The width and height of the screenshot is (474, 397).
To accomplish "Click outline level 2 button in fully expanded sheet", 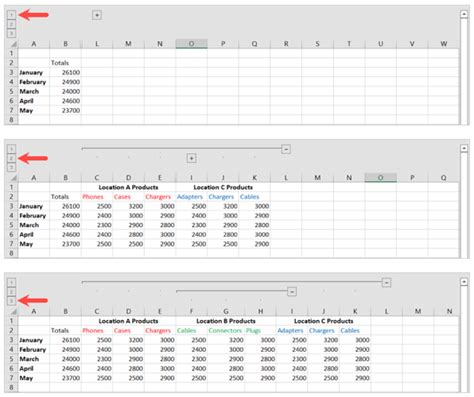I will pyautogui.click(x=11, y=292).
